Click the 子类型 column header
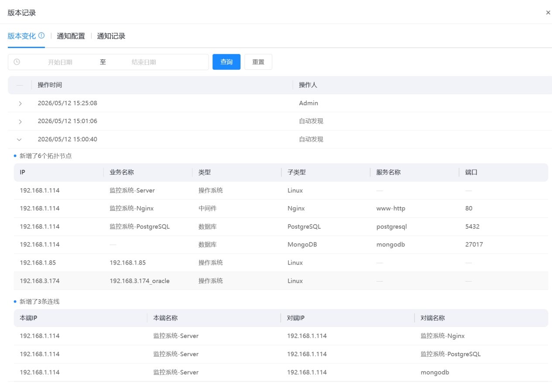Screen dimensions: 552x392 (x=297, y=172)
